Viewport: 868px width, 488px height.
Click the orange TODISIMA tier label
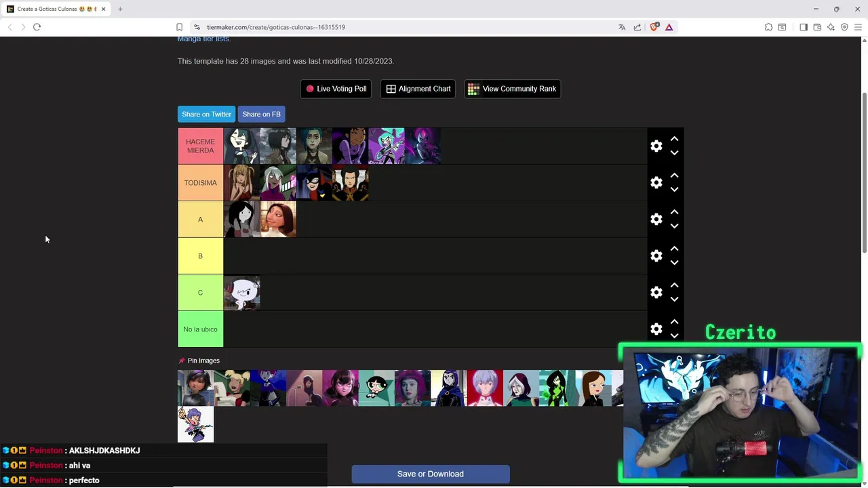[201, 182]
